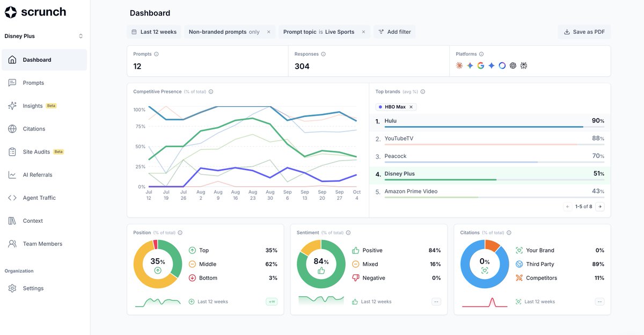644x335 pixels.
Task: Go to previous page of top brands
Action: tap(568, 207)
